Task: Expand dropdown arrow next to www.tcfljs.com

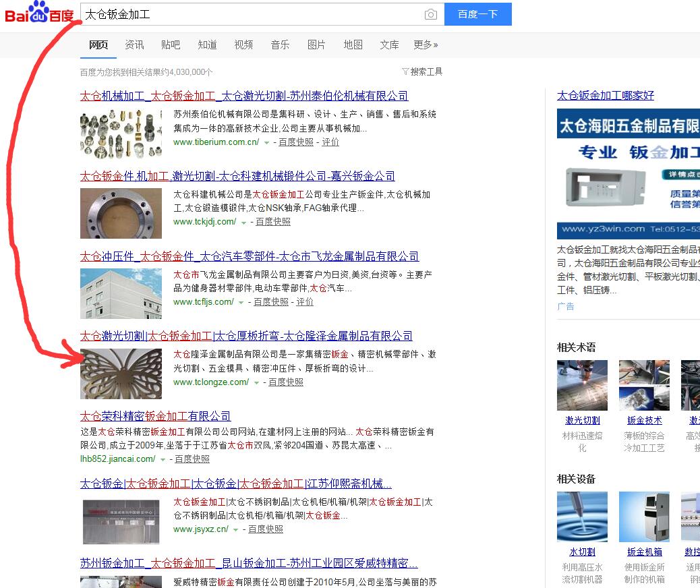Action: click(241, 302)
